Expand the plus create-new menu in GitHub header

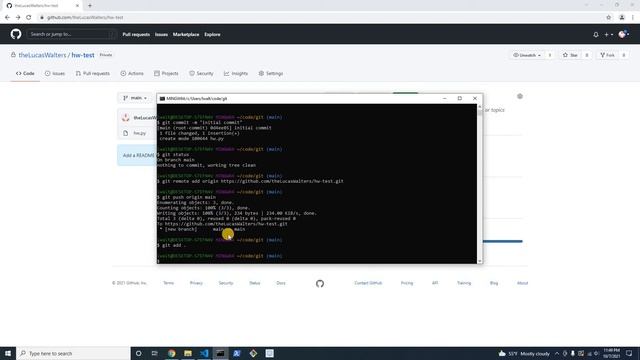pyautogui.click(x=609, y=35)
